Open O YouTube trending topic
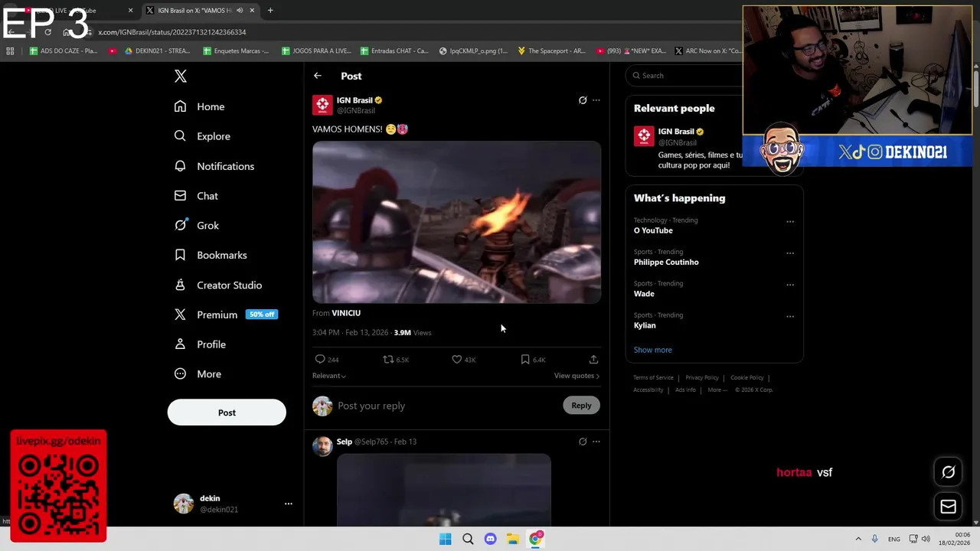The width and height of the screenshot is (980, 551). coord(653,230)
